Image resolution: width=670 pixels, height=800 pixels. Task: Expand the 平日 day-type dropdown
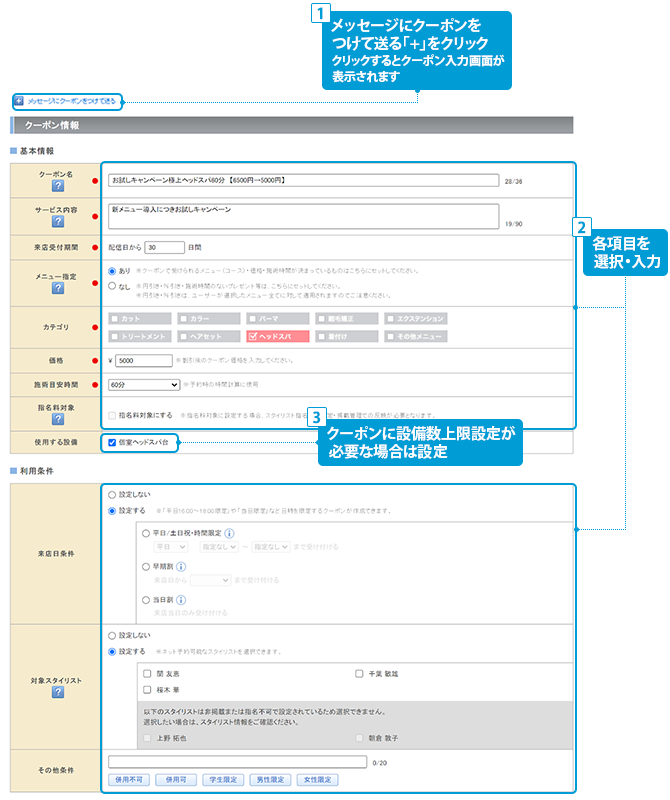click(170, 547)
